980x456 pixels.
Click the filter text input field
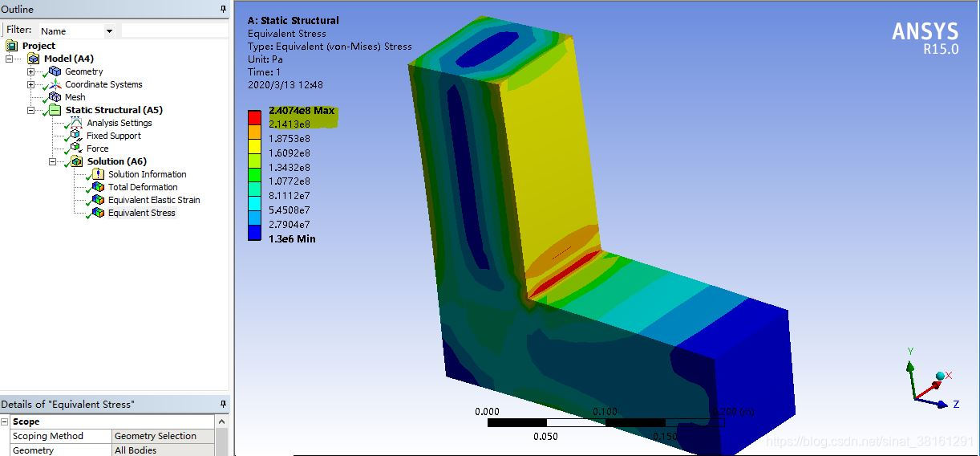[x=174, y=31]
